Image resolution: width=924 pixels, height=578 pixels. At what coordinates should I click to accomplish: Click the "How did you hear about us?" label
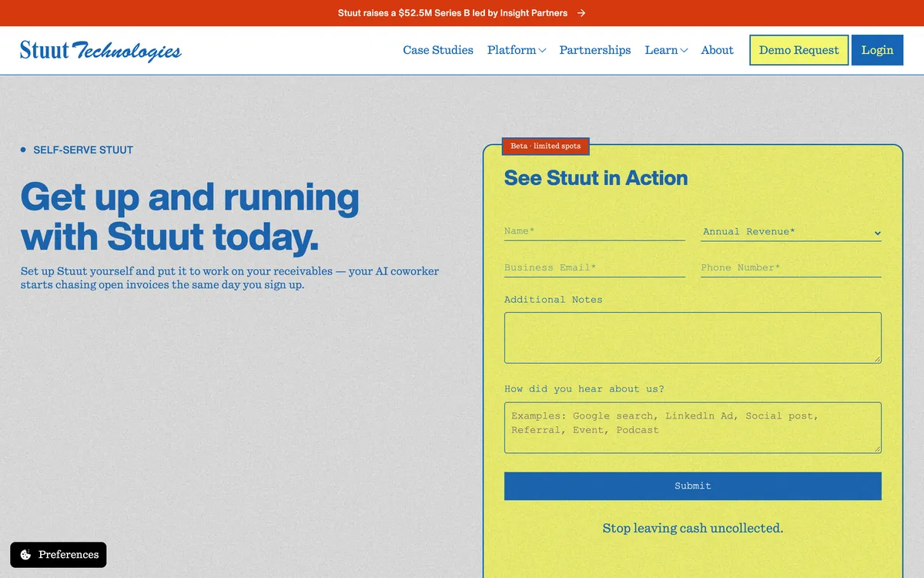(x=584, y=389)
